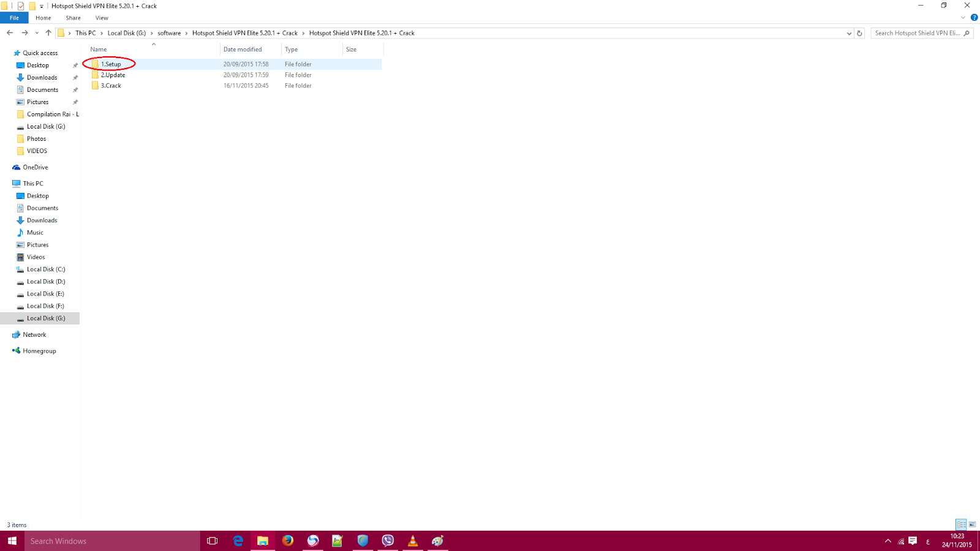Switch to Large icons view in status bar
Image resolution: width=980 pixels, height=551 pixels.
972,525
